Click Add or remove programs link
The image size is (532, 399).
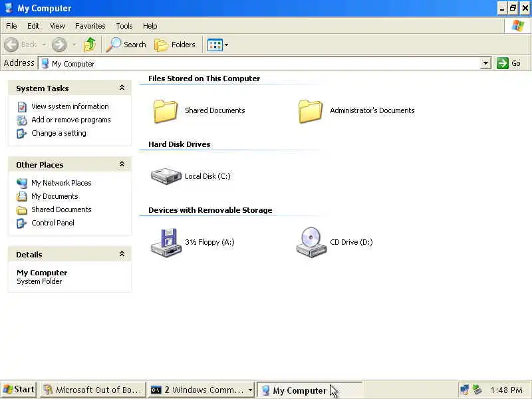[x=71, y=120]
